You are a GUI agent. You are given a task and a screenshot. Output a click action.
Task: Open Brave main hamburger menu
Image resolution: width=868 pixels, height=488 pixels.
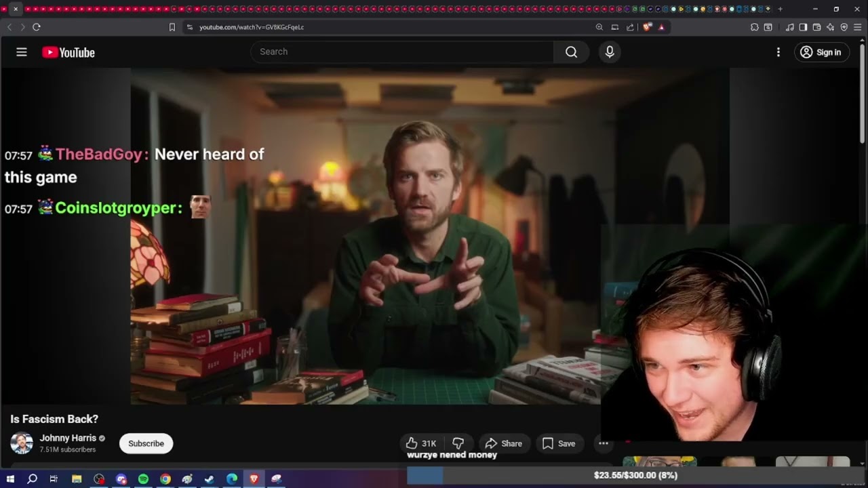[858, 27]
